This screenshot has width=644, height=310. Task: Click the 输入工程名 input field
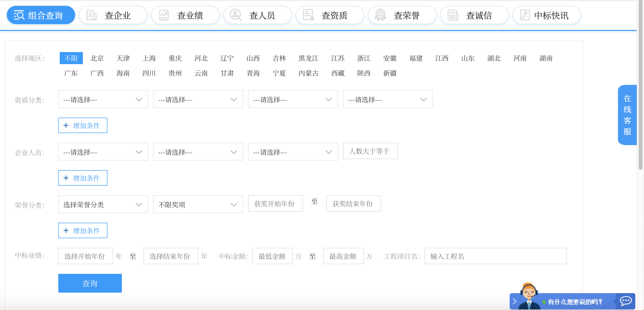(495, 256)
